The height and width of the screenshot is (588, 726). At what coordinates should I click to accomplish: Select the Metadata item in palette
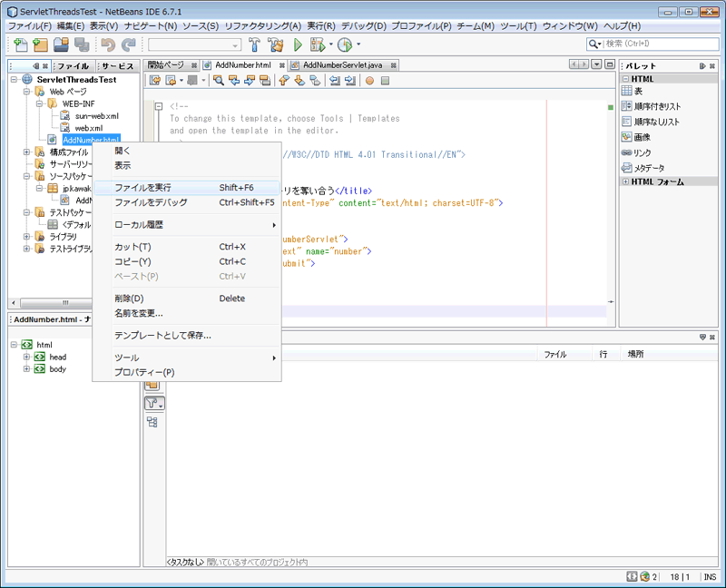pos(643,168)
